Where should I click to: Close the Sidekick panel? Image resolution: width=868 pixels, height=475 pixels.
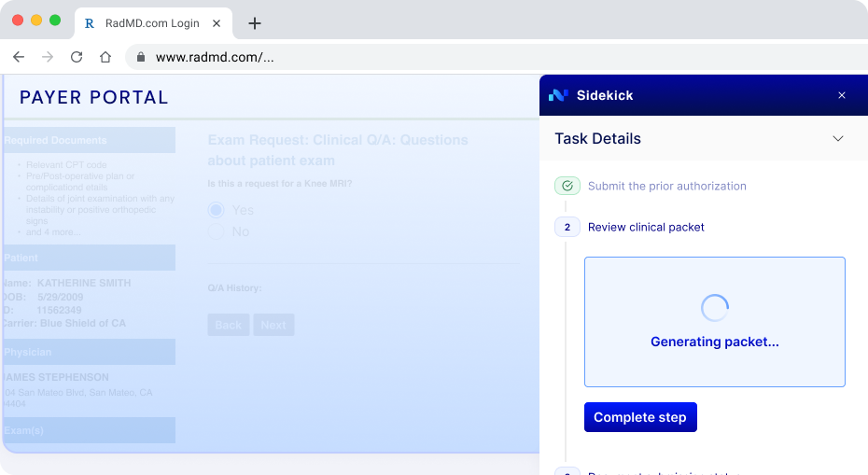[x=842, y=95]
